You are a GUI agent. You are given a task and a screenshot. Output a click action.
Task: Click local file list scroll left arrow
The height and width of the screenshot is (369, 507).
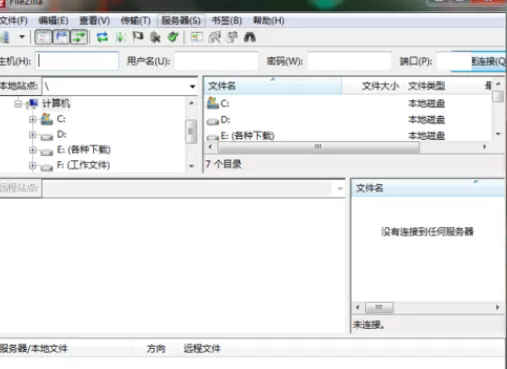coord(210,147)
